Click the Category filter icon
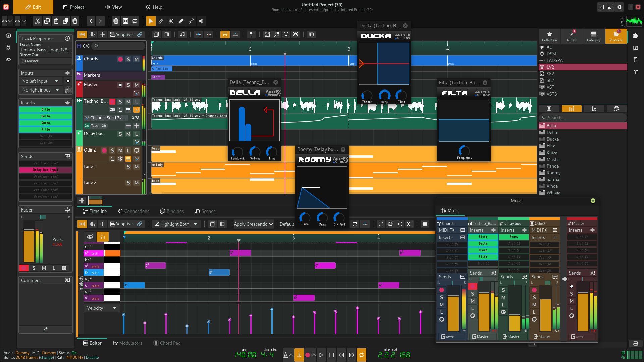644x362 pixels. [594, 36]
